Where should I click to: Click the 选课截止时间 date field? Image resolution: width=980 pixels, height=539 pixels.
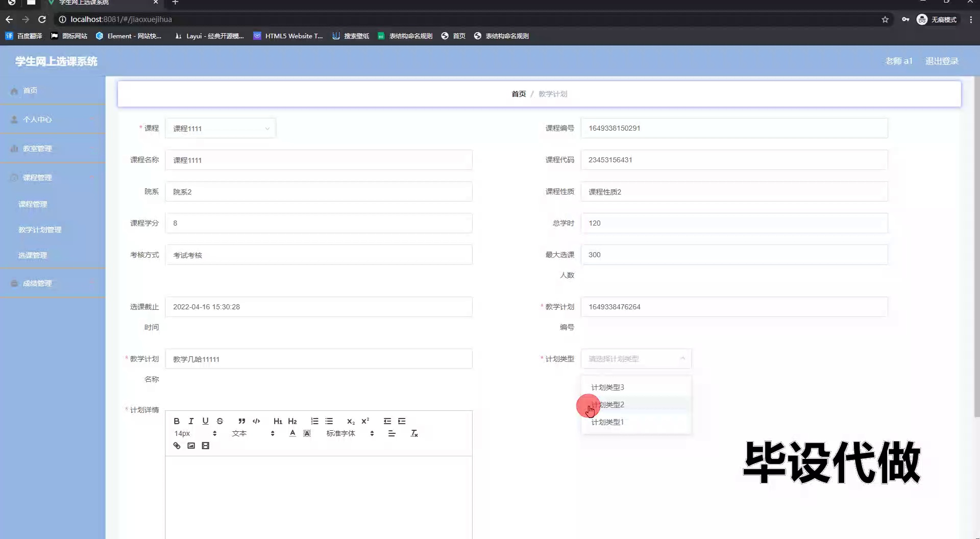pos(318,307)
